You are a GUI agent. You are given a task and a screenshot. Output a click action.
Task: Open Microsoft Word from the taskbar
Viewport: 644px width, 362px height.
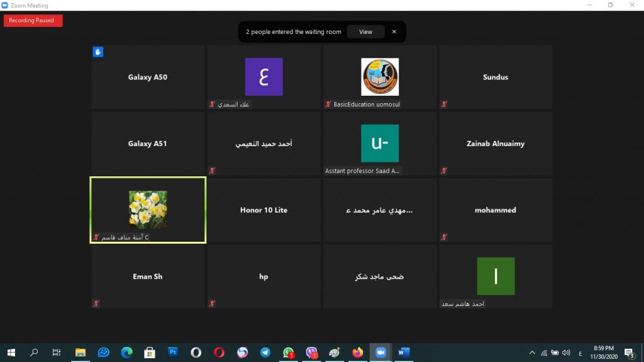403,353
